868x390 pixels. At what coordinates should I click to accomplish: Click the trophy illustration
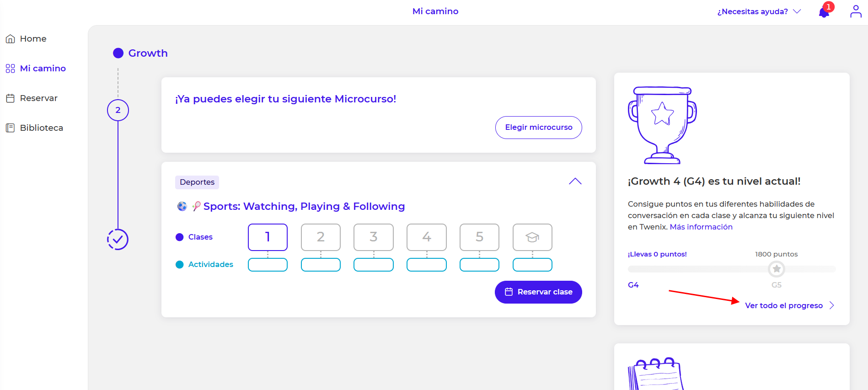(x=662, y=125)
